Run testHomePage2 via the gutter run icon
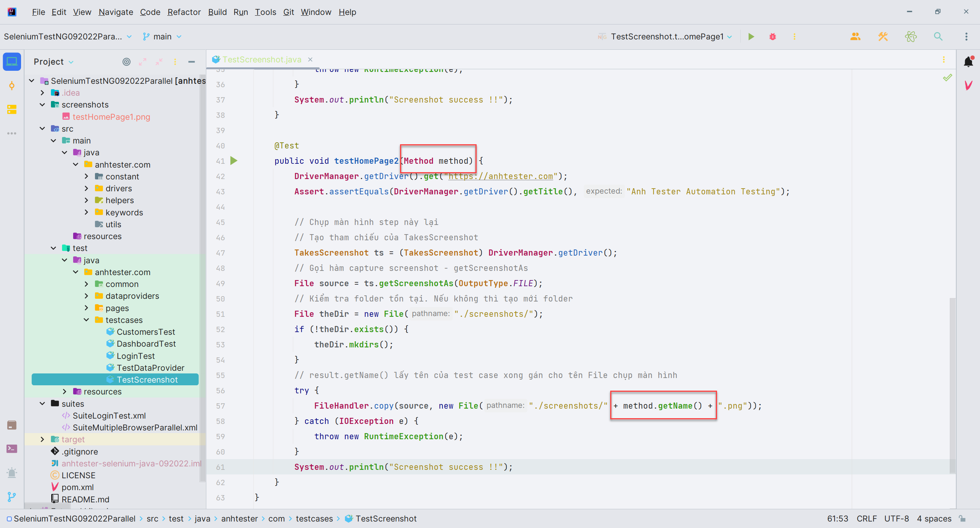 [234, 161]
